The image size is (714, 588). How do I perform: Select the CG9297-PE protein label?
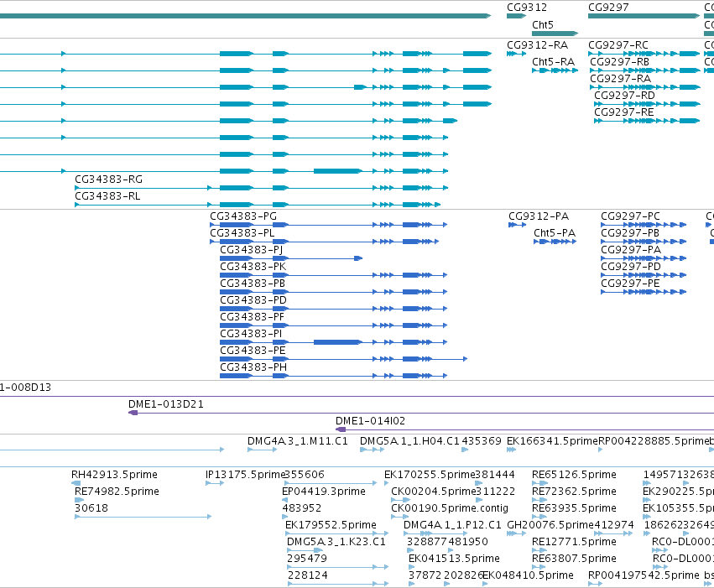click(x=630, y=284)
